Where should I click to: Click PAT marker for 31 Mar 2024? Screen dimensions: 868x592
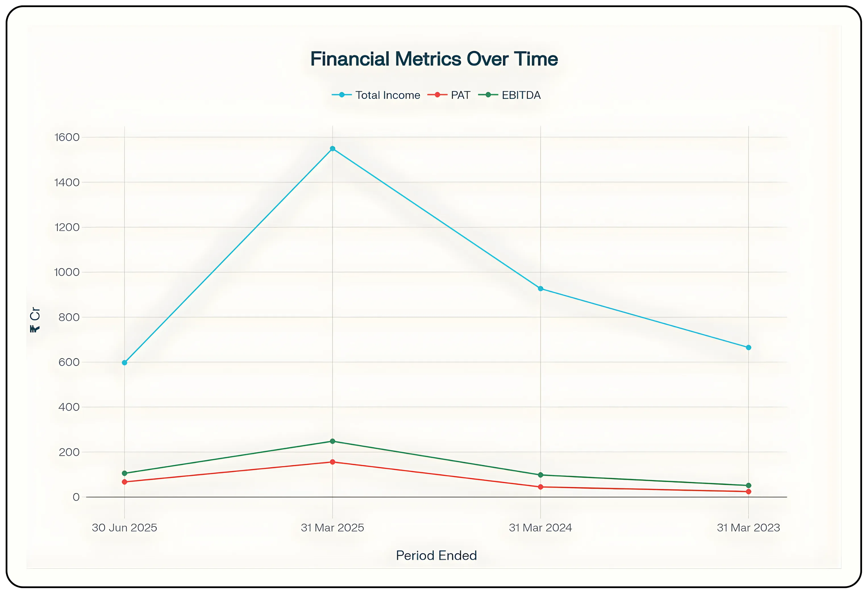point(540,487)
